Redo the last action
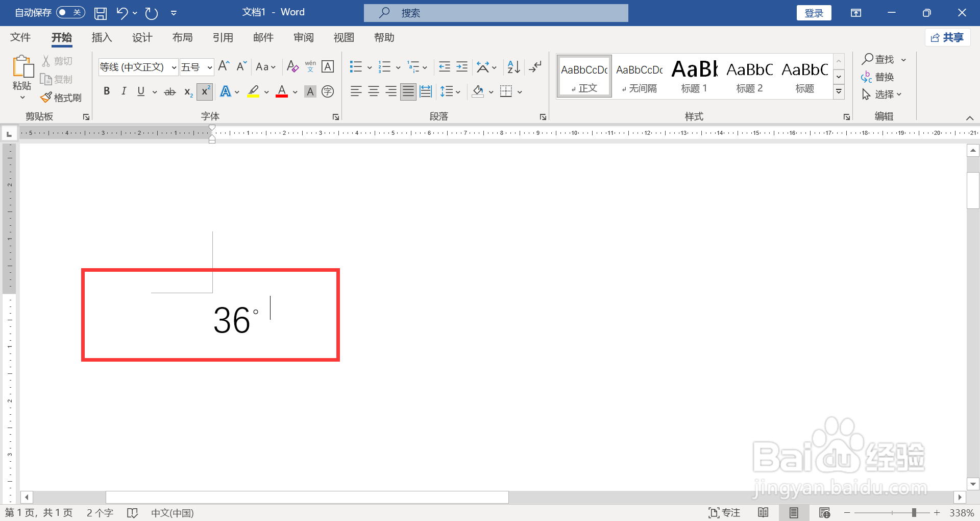The image size is (980, 521). coord(152,13)
